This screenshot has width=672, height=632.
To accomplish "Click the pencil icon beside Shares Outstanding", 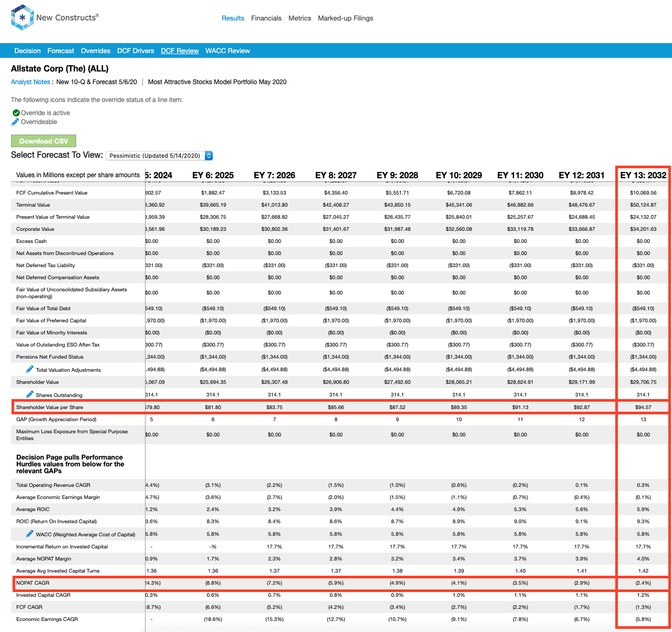I will 29,394.
